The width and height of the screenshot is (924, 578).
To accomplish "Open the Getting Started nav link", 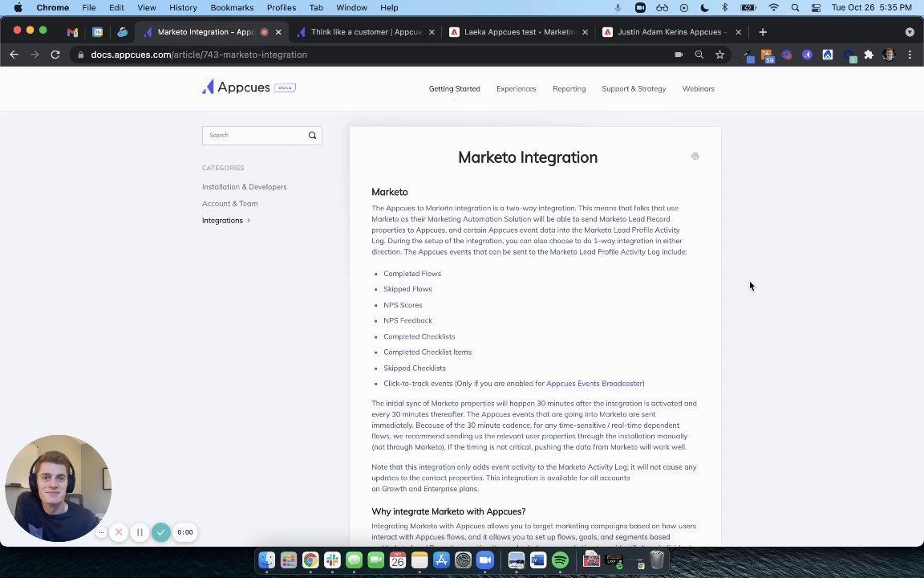I will pos(454,89).
